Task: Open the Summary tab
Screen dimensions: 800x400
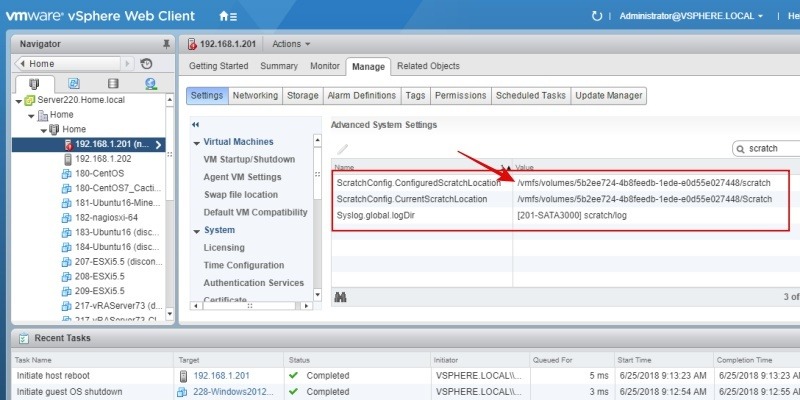Action: [x=279, y=66]
